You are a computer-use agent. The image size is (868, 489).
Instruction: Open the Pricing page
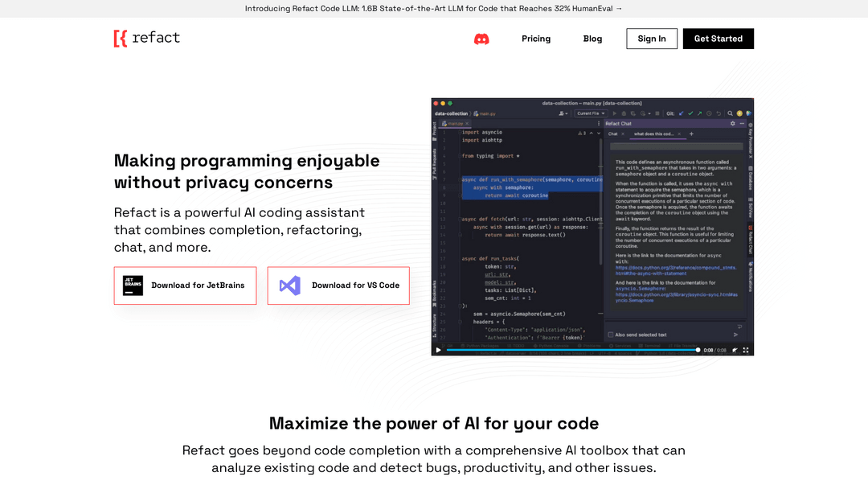tap(536, 39)
